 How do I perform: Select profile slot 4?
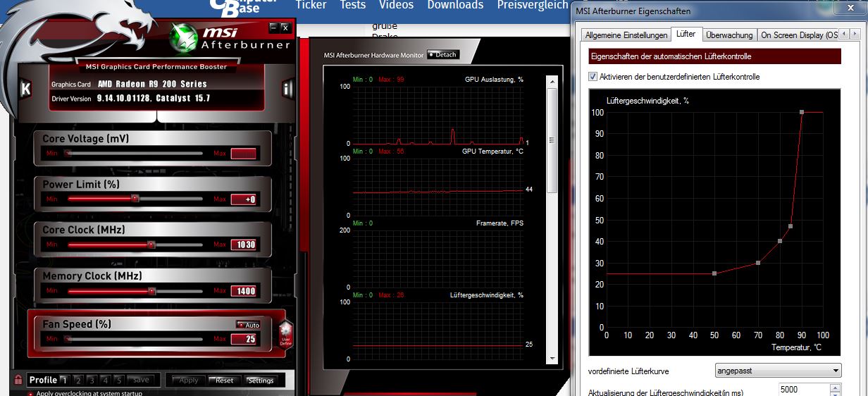point(105,380)
